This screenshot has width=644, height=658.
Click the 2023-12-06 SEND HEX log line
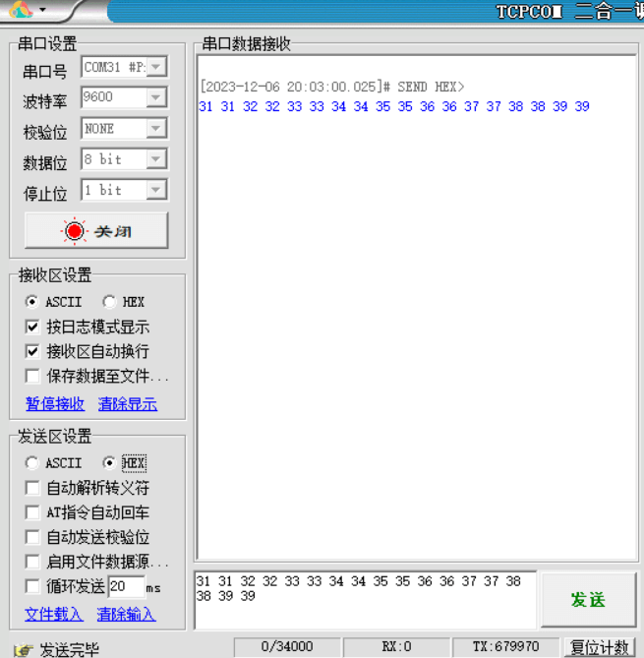[x=332, y=87]
